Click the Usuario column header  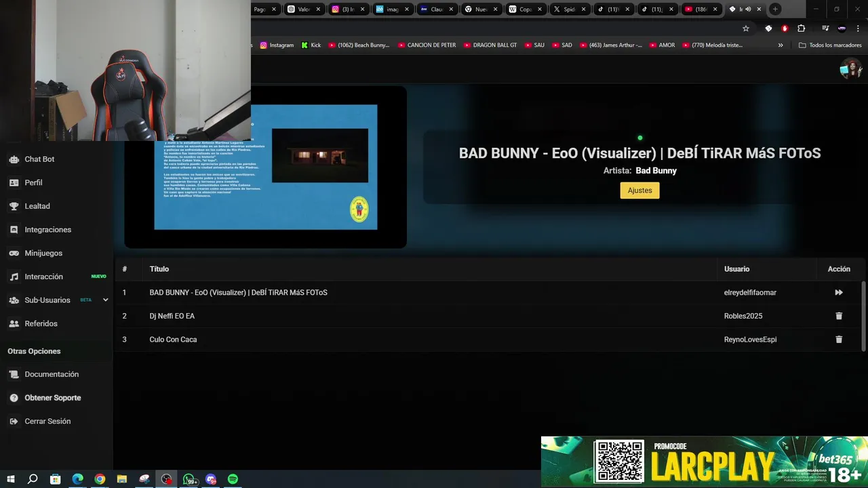736,269
